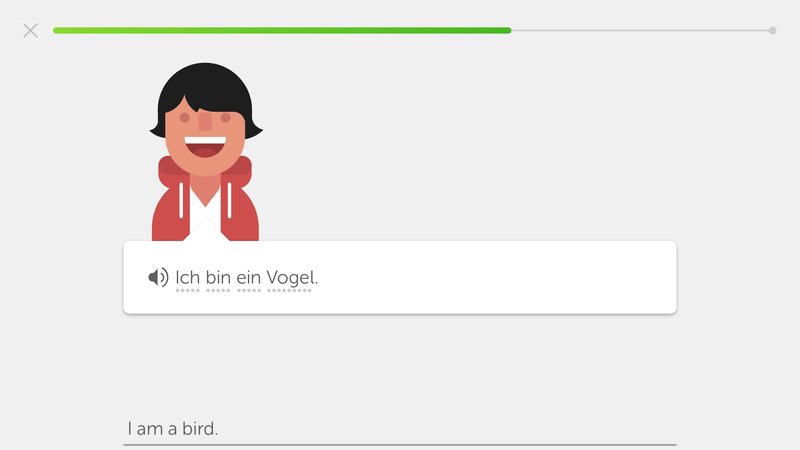Click the dotted underline beneath "Vogel"
Screen dimensions: 800x450
(x=289, y=290)
